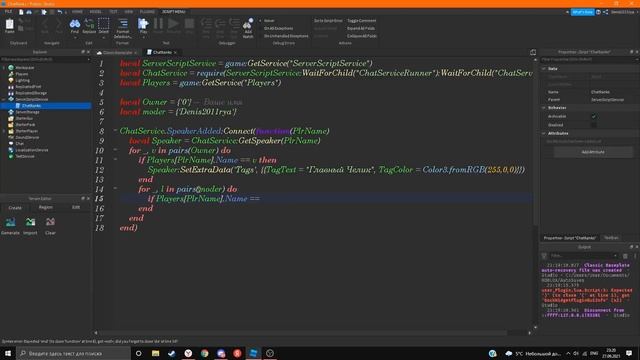Open Discord from the taskbar
Image resolution: width=640 pixels, height=360 pixels.
(x=221, y=353)
